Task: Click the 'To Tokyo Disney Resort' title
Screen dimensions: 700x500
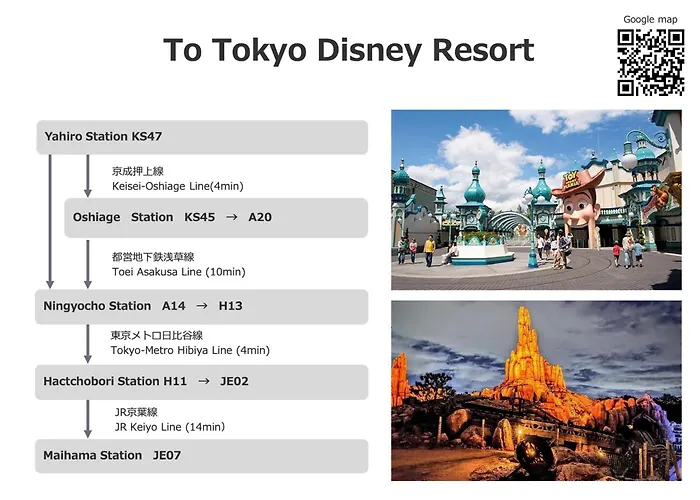Action: 349,50
